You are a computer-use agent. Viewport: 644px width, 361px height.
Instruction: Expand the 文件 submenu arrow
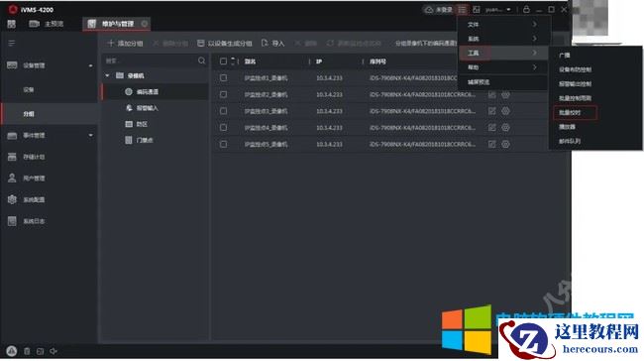(534, 25)
